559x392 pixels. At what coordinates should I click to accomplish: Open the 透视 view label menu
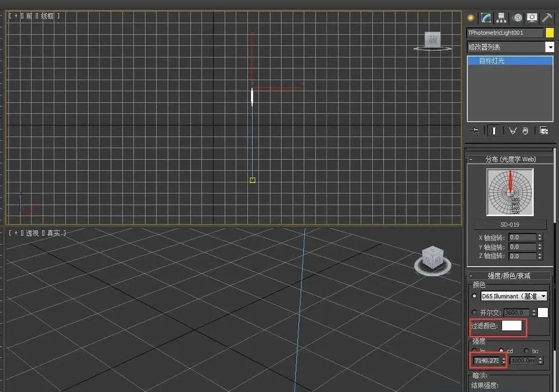point(32,233)
